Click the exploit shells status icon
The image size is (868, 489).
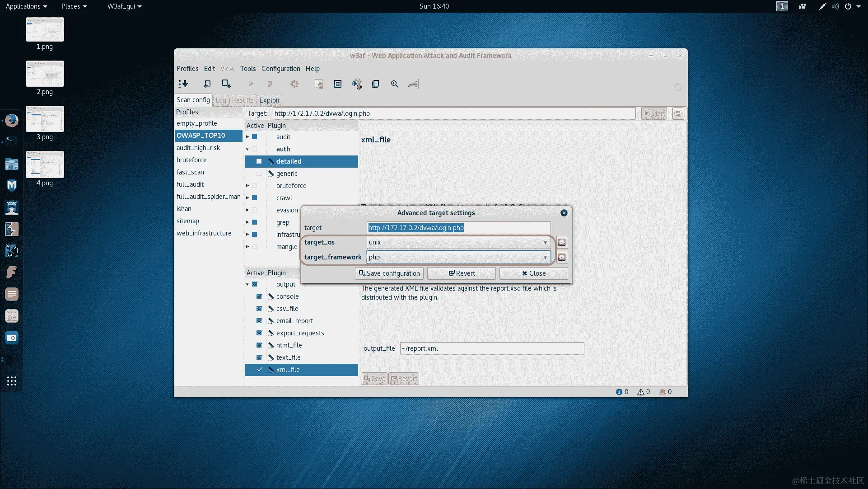point(663,392)
